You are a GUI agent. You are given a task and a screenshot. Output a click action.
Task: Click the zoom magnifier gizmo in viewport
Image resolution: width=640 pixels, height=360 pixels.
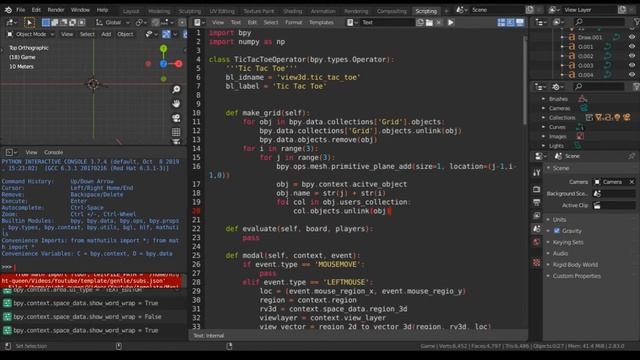176,89
